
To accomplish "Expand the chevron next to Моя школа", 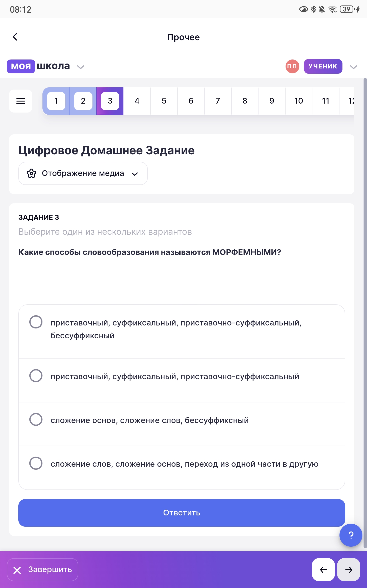I will 81,67.
